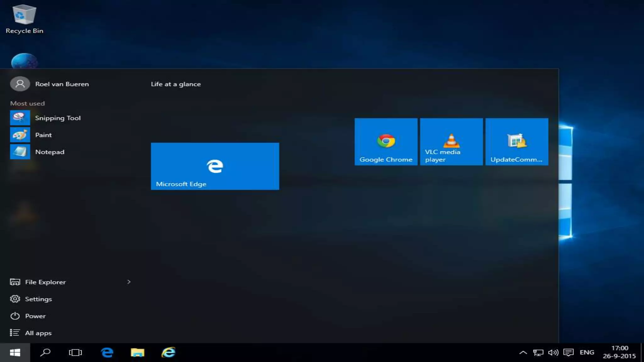Click Show desktop sliver at taskbar end
Viewport: 644px width, 362px height.
pos(642,353)
